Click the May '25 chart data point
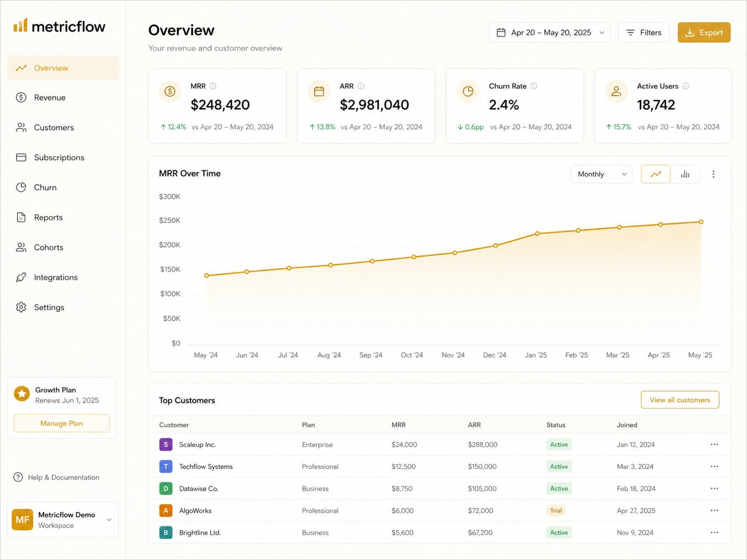 coord(701,222)
